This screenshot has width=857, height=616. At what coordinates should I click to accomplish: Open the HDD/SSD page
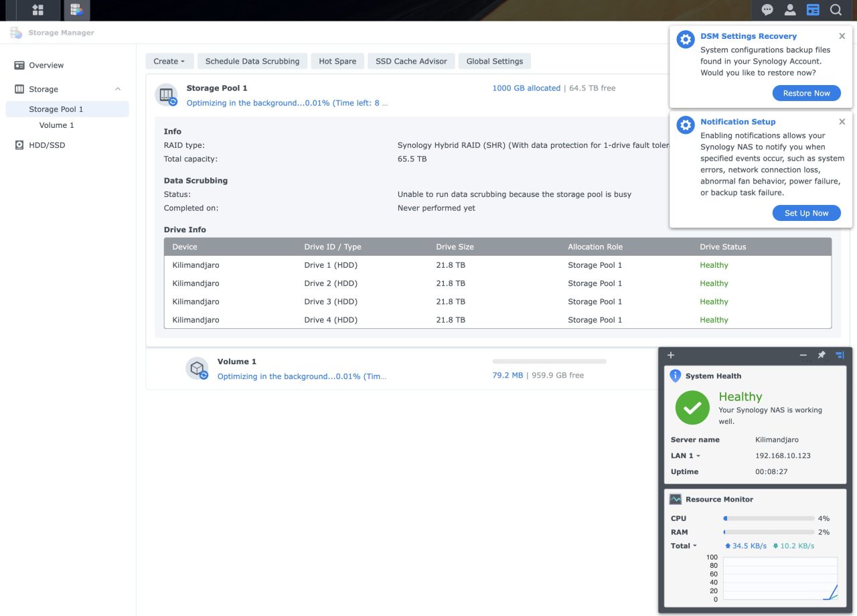[x=67, y=145]
